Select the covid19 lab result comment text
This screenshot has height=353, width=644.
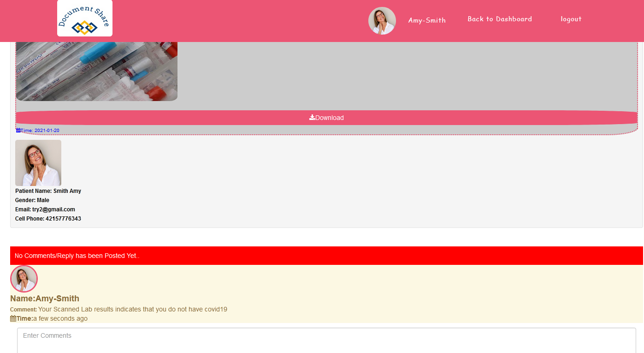pos(133,309)
